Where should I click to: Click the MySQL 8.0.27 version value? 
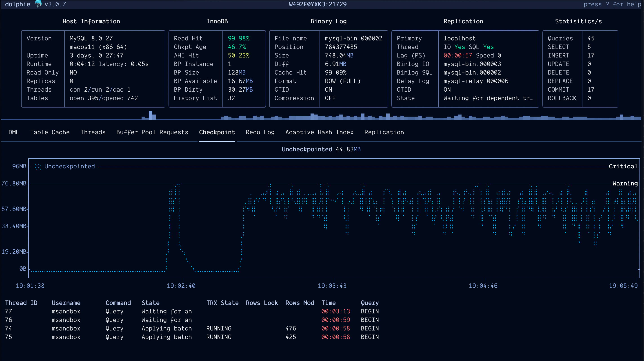point(91,38)
